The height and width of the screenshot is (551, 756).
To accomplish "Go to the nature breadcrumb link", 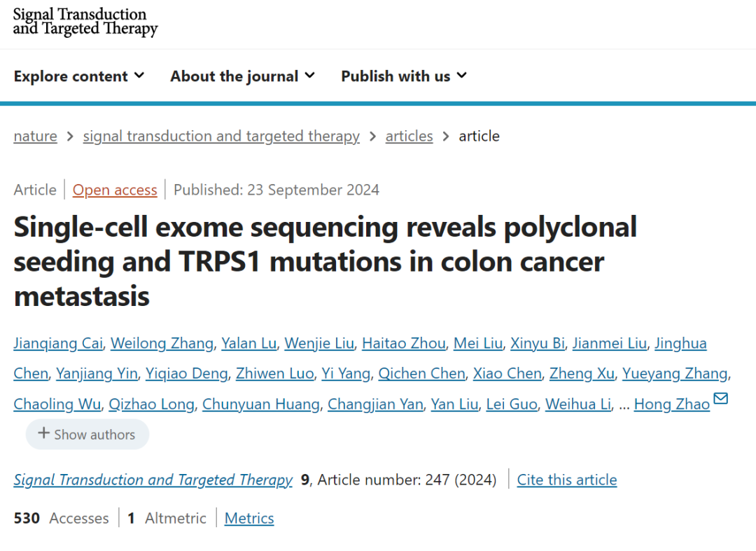I will point(35,136).
